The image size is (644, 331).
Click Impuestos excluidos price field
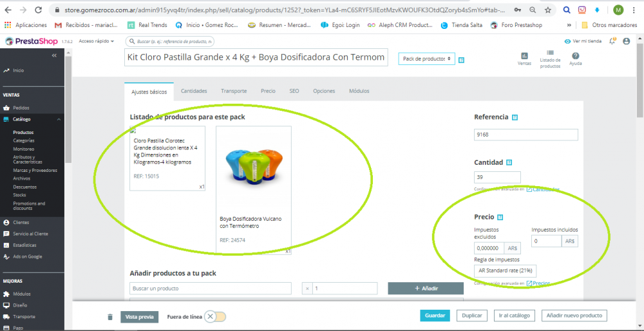coord(489,248)
